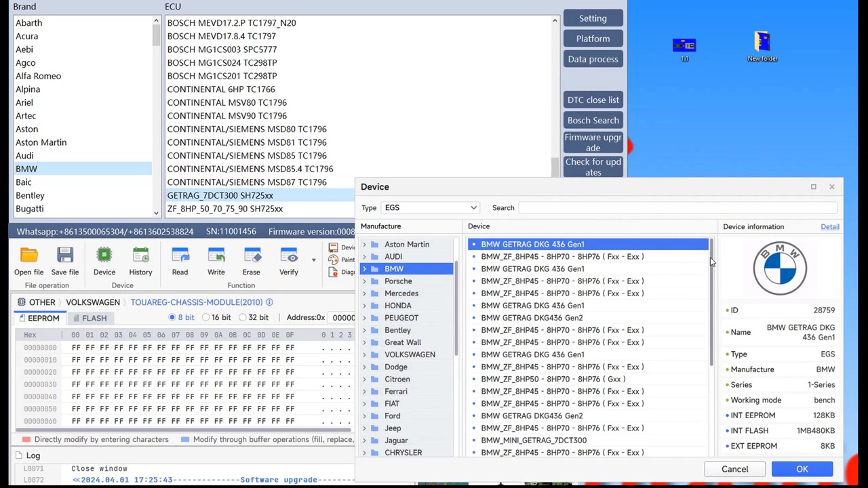
Task: Click the Erase function icon
Action: 251,256
